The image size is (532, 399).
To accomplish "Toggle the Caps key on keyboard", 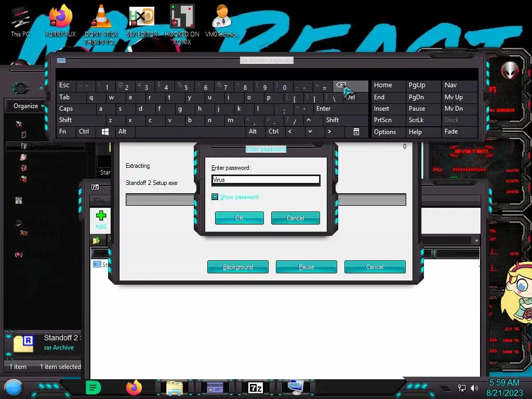I will point(75,109).
